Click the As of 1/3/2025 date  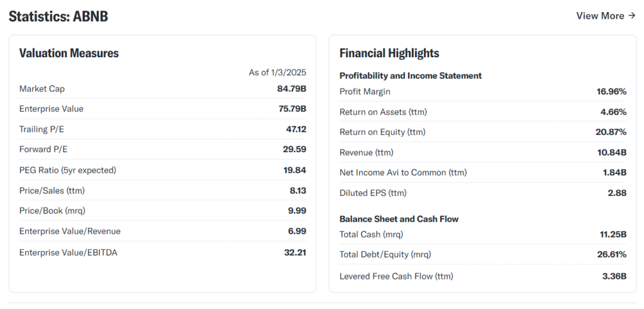click(x=277, y=73)
